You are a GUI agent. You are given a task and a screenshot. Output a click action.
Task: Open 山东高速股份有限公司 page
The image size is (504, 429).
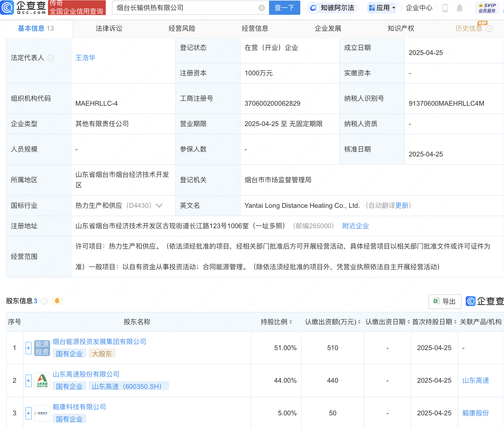(x=86, y=374)
